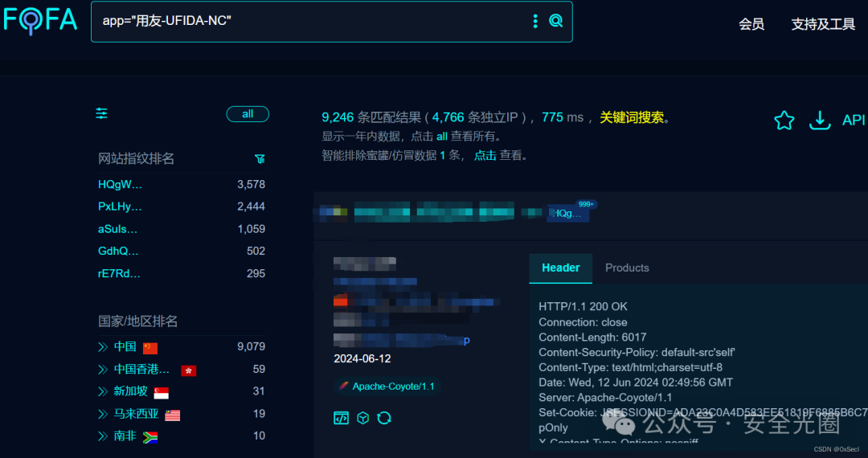Click 点击 link to view honeypot data

pyautogui.click(x=485, y=155)
